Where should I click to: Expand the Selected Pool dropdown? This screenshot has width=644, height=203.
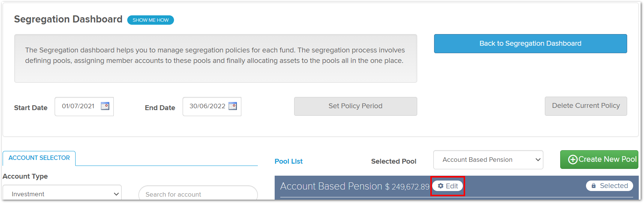(488, 160)
